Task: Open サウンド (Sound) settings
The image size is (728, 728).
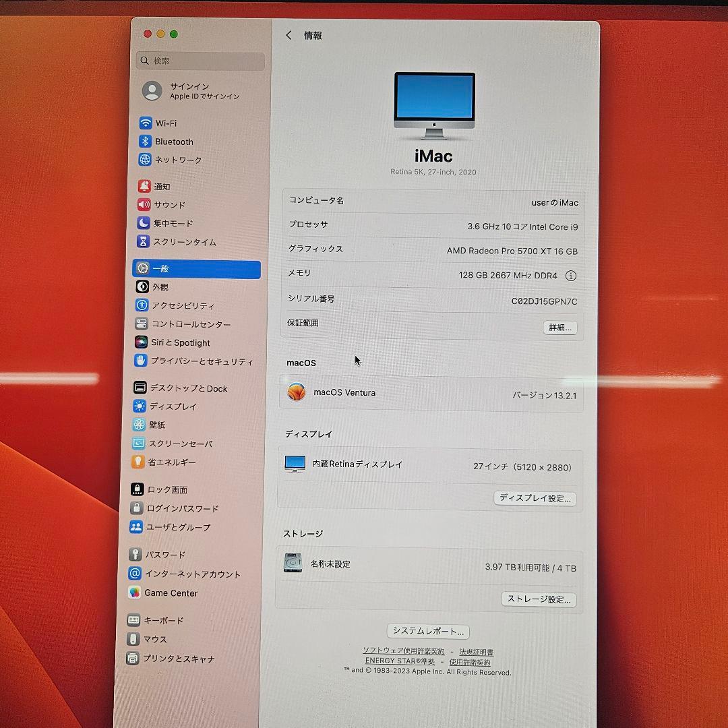Action: pyautogui.click(x=168, y=205)
